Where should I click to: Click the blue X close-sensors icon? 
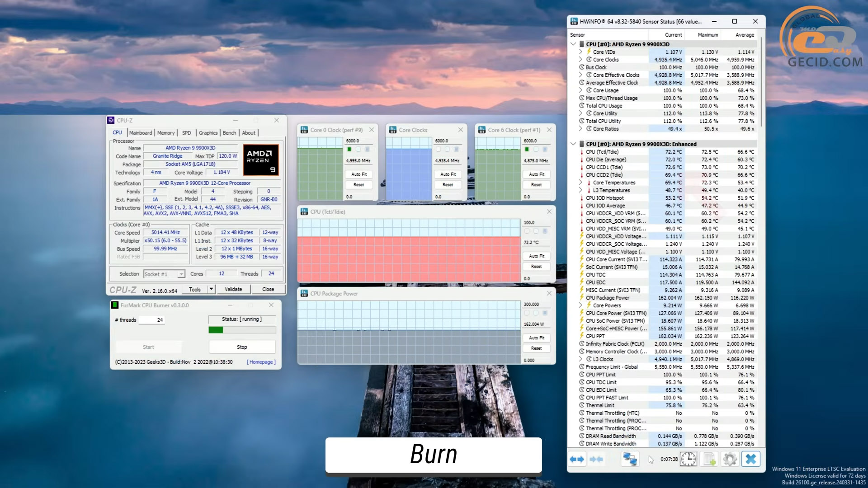[750, 459]
